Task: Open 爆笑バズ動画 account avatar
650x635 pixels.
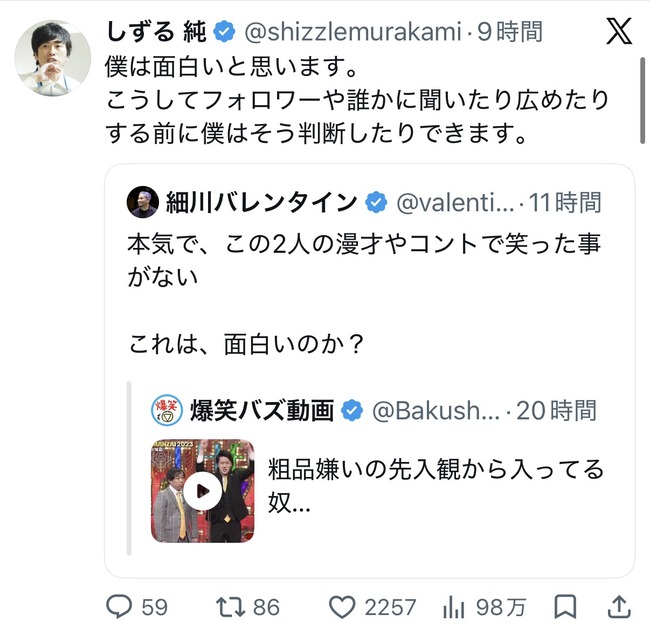Action: point(167,410)
